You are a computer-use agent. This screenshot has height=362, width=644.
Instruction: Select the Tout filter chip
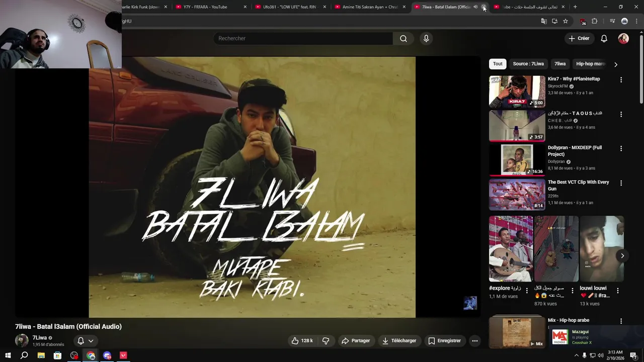[x=498, y=64]
